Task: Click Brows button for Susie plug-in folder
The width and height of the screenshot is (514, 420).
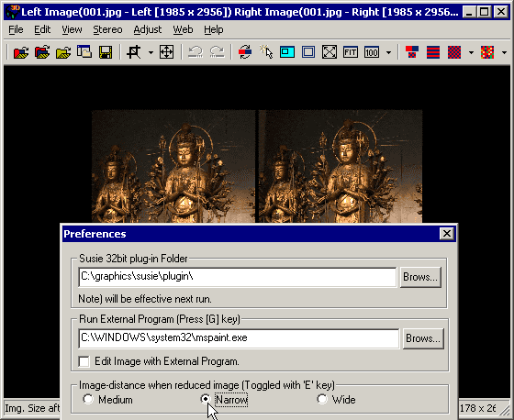Action: 420,277
